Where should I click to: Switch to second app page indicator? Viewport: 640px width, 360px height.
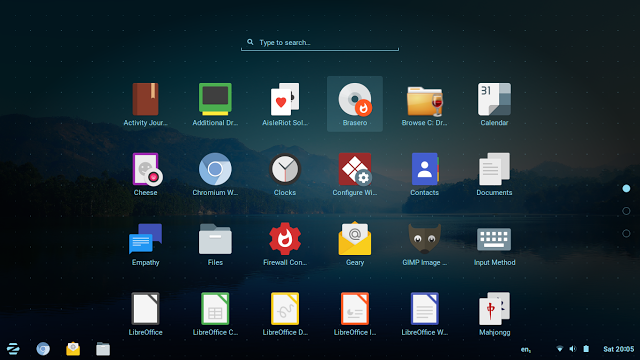(626, 211)
